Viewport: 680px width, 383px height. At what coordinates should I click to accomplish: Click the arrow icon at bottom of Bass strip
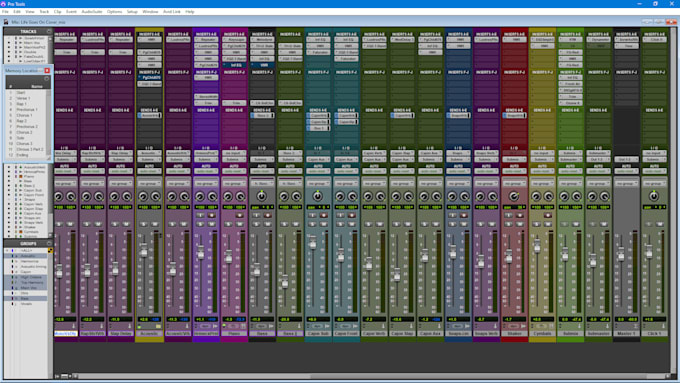click(x=271, y=326)
